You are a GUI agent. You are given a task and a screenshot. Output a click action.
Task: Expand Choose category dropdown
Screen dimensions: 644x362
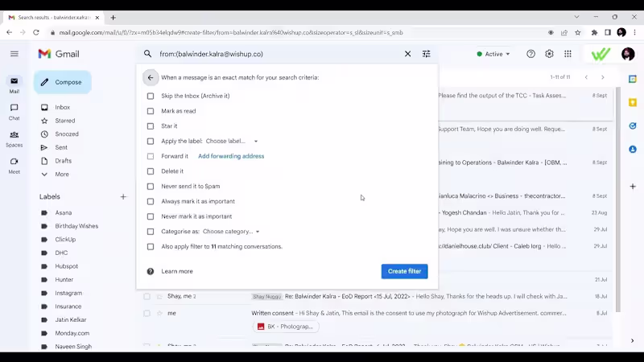point(231,232)
